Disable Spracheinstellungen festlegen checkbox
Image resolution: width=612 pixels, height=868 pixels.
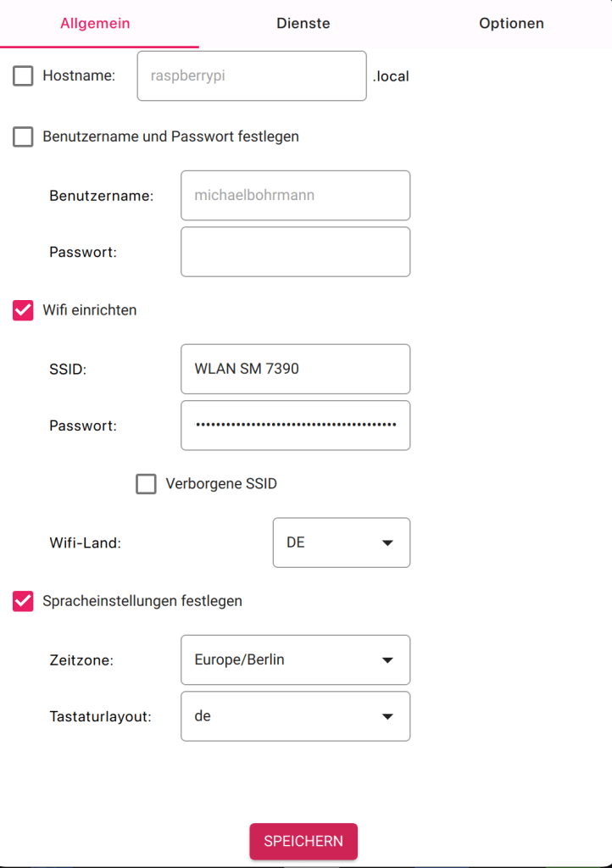pyautogui.click(x=23, y=601)
